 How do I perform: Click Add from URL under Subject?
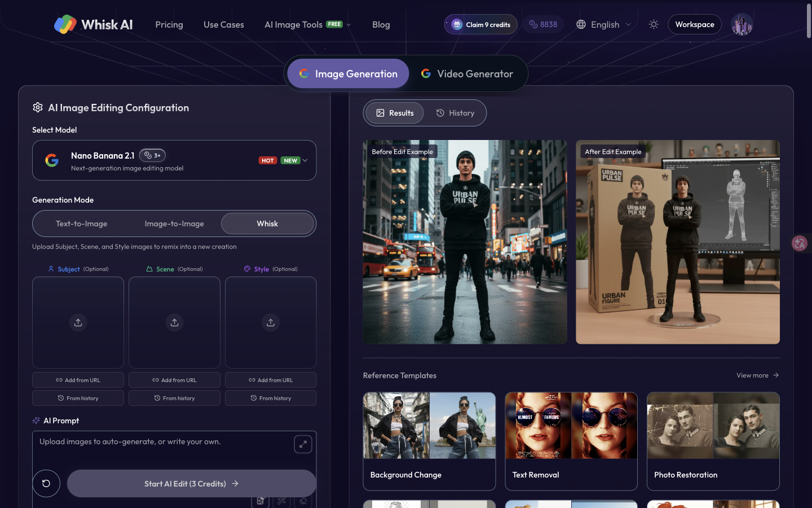point(78,380)
